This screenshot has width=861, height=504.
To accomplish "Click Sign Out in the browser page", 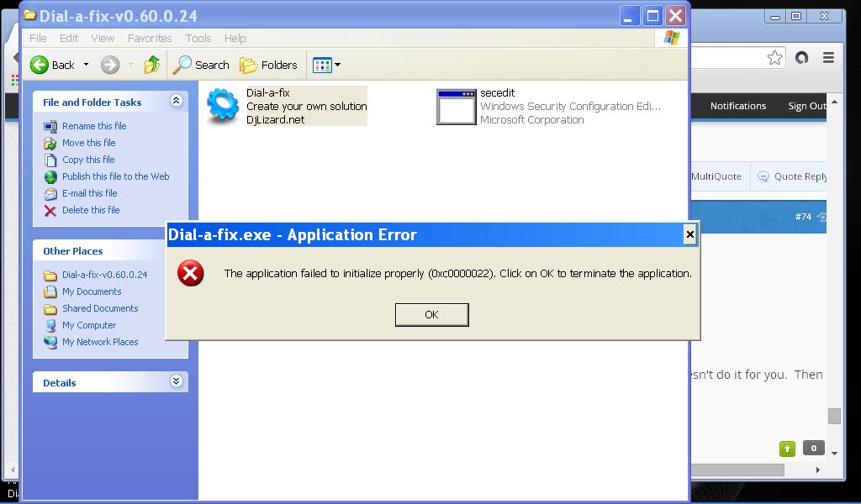I will pos(807,106).
